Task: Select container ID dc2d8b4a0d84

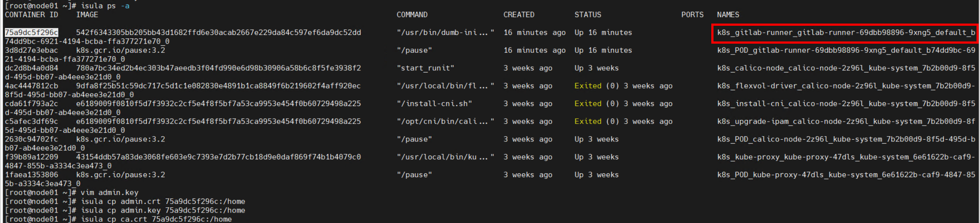Action: click(31, 68)
